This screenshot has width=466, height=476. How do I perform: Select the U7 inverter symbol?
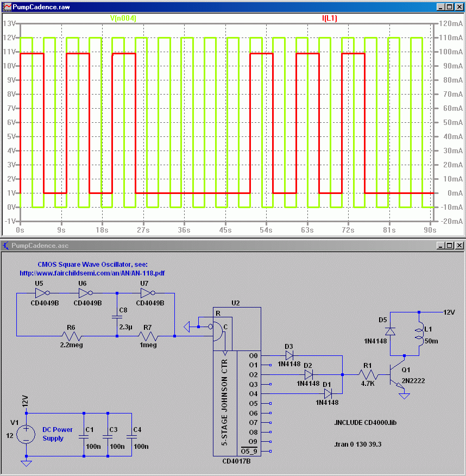pyautogui.click(x=148, y=293)
